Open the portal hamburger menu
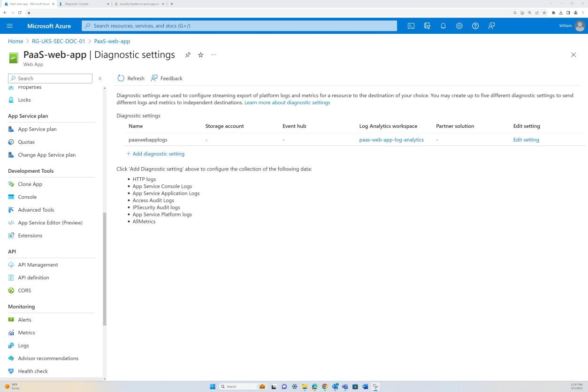The image size is (588, 392). (x=9, y=26)
